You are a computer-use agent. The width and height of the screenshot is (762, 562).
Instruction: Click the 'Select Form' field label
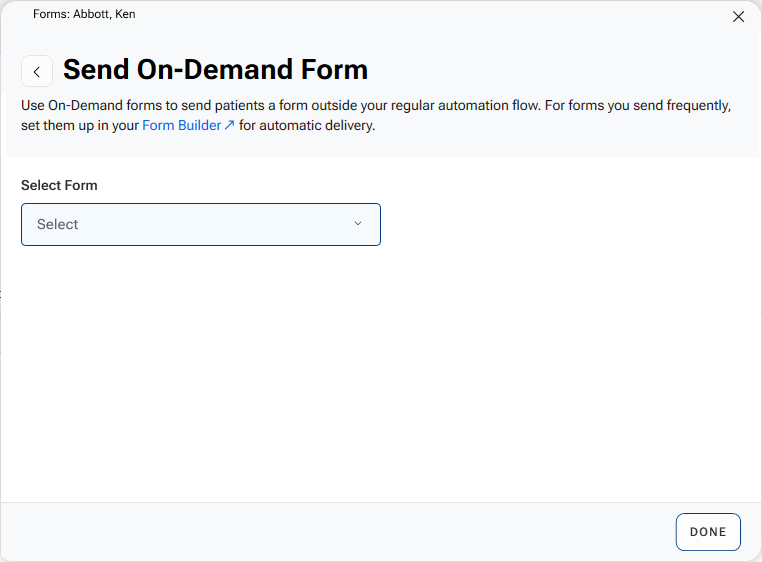(x=59, y=185)
